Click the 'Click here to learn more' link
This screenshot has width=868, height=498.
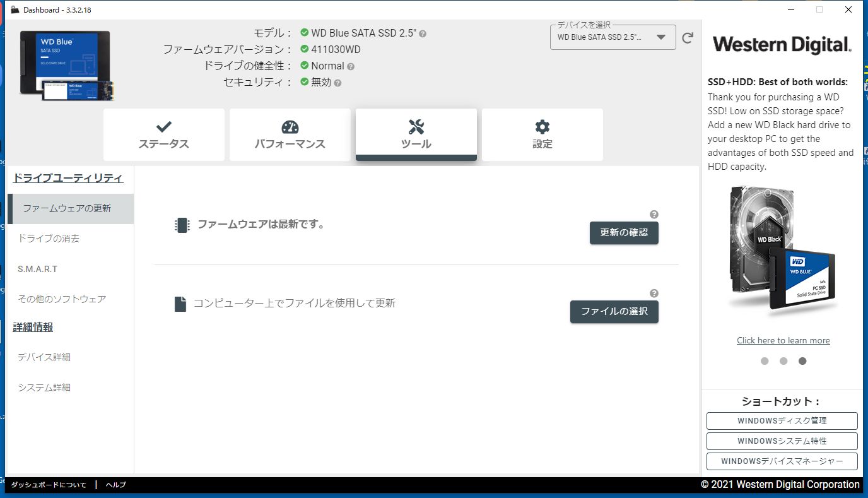783,340
